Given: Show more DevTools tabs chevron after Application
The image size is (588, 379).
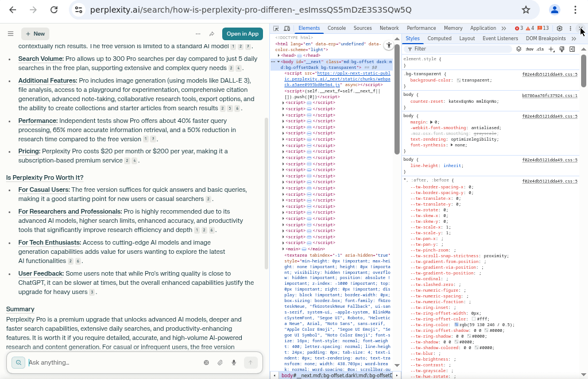Looking at the screenshot, I should point(504,28).
